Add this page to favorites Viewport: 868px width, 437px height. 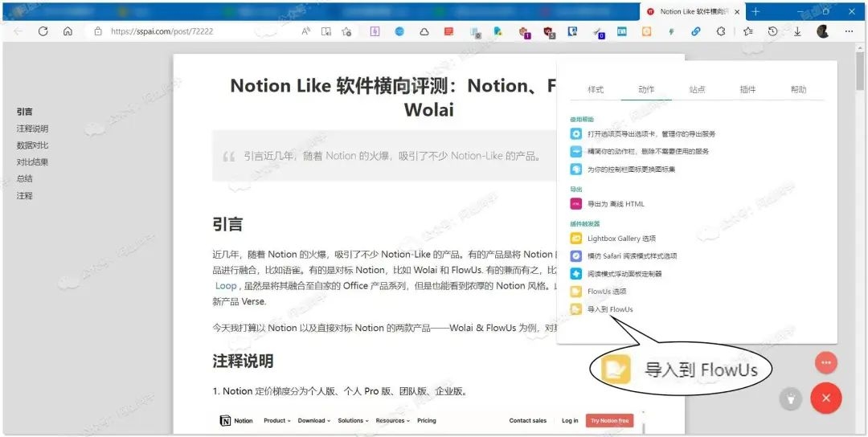(x=347, y=31)
